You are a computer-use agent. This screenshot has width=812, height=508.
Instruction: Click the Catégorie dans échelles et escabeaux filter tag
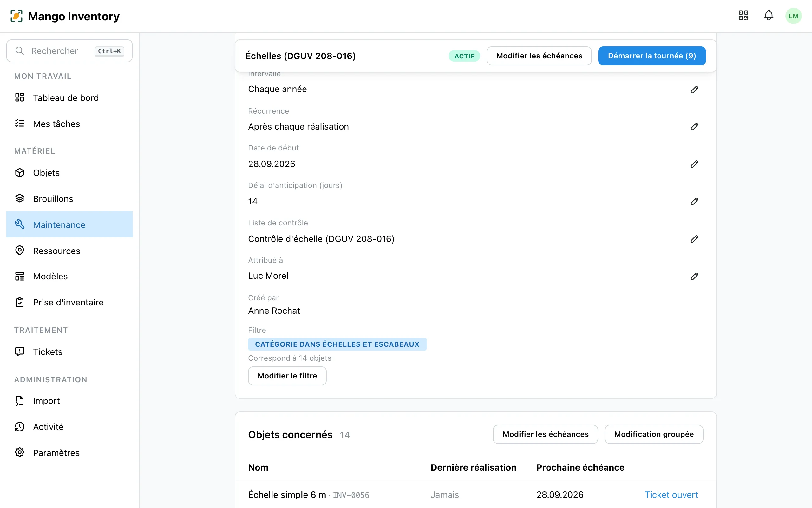(x=337, y=344)
